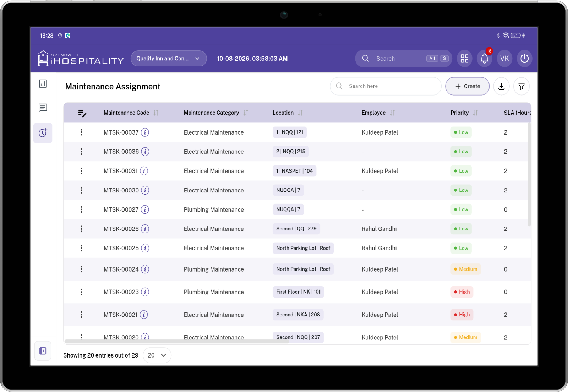Image resolution: width=568 pixels, height=392 pixels.
Task: Click the 'Plumbing Maintenance' cell for MTSK-00027
Action: tap(214, 210)
